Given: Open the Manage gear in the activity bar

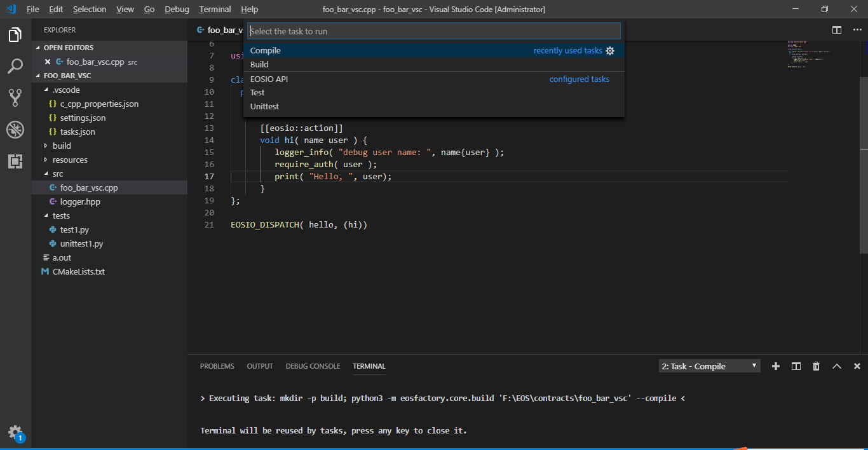Looking at the screenshot, I should [x=15, y=433].
